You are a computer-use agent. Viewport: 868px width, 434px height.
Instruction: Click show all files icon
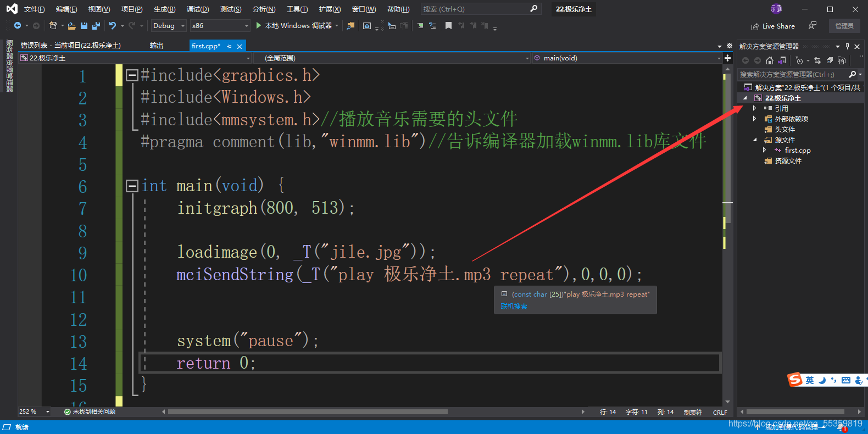pos(842,60)
